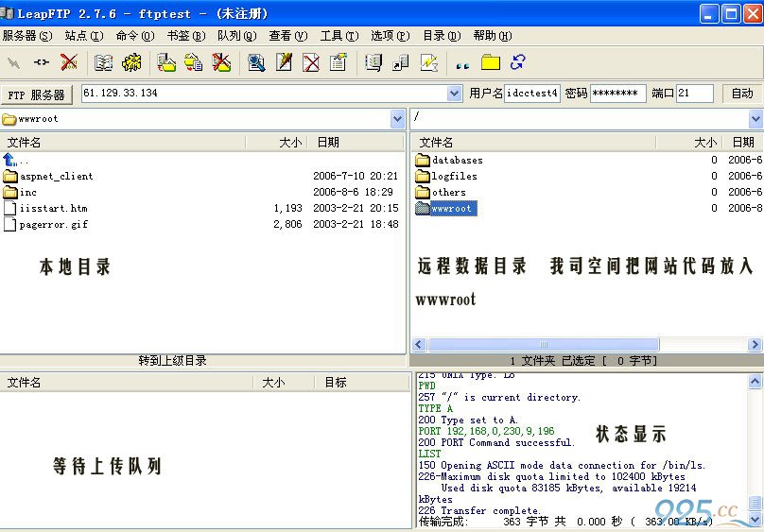Click the shortcut arrow page icon

401,62
